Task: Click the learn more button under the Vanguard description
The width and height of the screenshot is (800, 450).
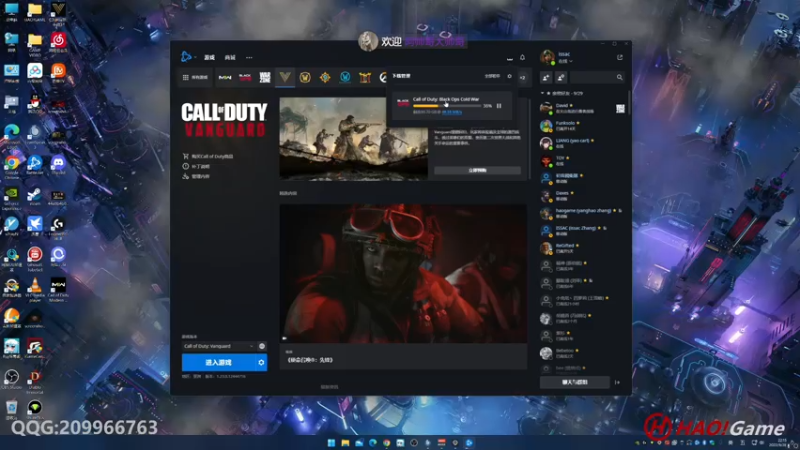Action: [x=477, y=170]
